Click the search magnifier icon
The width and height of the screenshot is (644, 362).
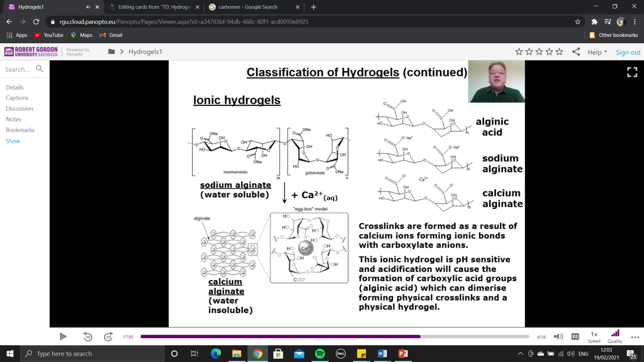point(40,69)
